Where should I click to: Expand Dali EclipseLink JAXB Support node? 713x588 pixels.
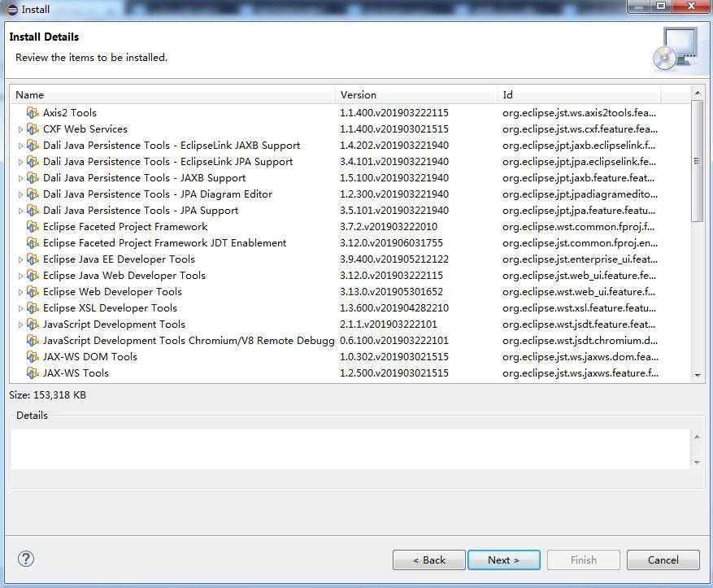(x=20, y=146)
